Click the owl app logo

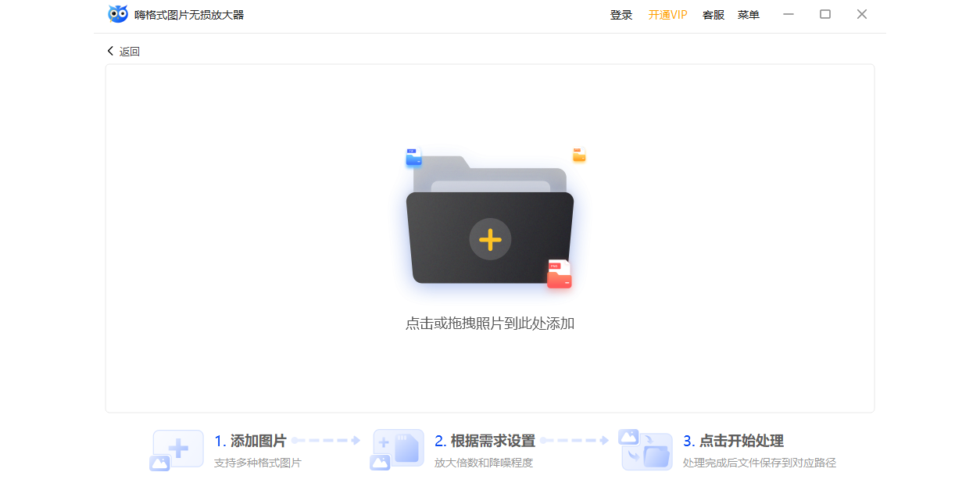pyautogui.click(x=118, y=14)
